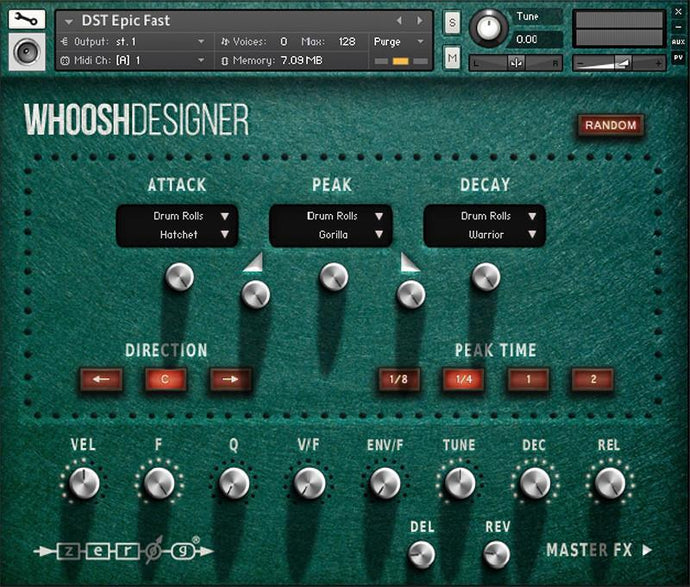Screen dimensions: 690x587
Task: Open the Purge menu
Action: (x=400, y=42)
